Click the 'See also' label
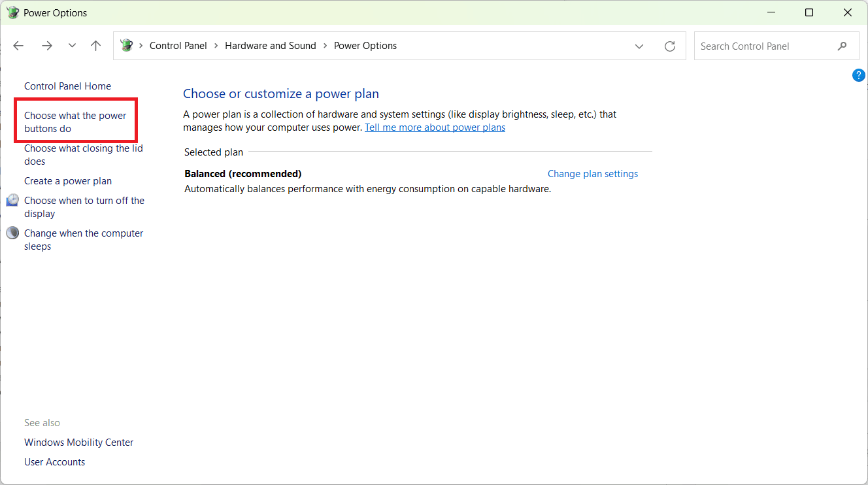The image size is (868, 485). coord(42,423)
